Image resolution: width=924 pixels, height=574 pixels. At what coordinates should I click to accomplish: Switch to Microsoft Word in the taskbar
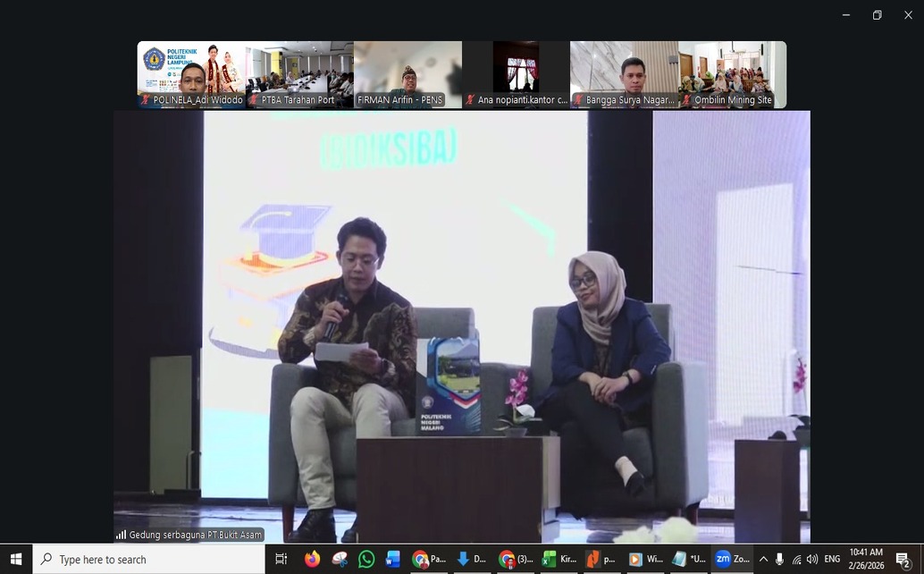coord(393,559)
